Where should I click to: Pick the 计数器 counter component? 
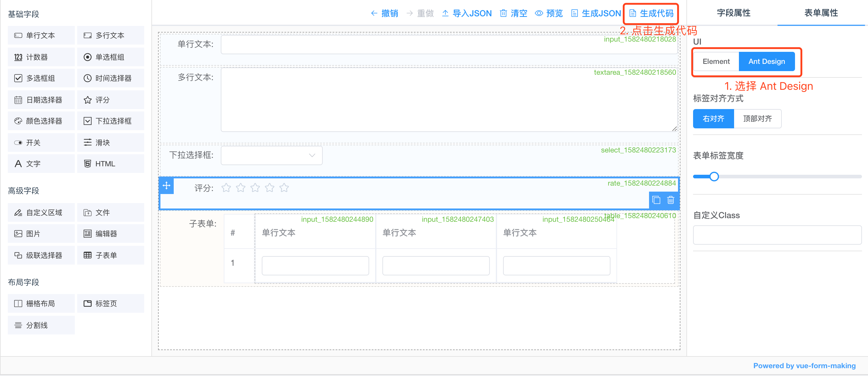click(41, 57)
